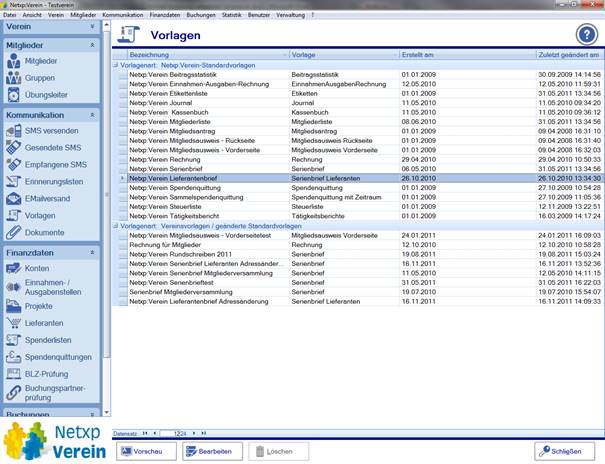
Task: Go to first record navigation arrow
Action: coord(145,434)
